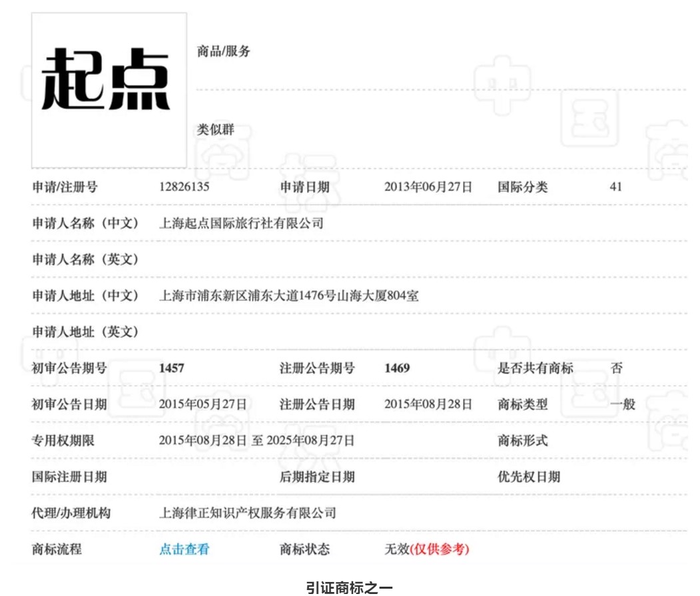The width and height of the screenshot is (700, 596).
Task: Click the international class value 41
Action: click(x=615, y=186)
